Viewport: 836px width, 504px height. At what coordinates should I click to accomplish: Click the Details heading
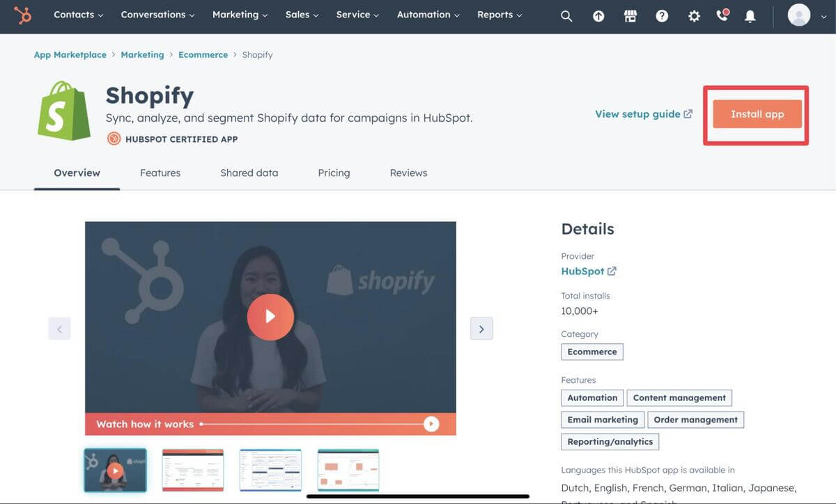[x=587, y=229]
